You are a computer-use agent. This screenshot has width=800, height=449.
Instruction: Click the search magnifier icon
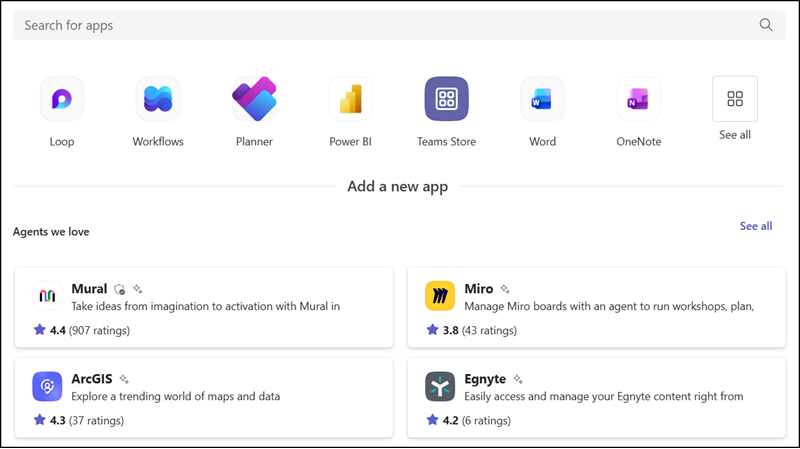(766, 24)
